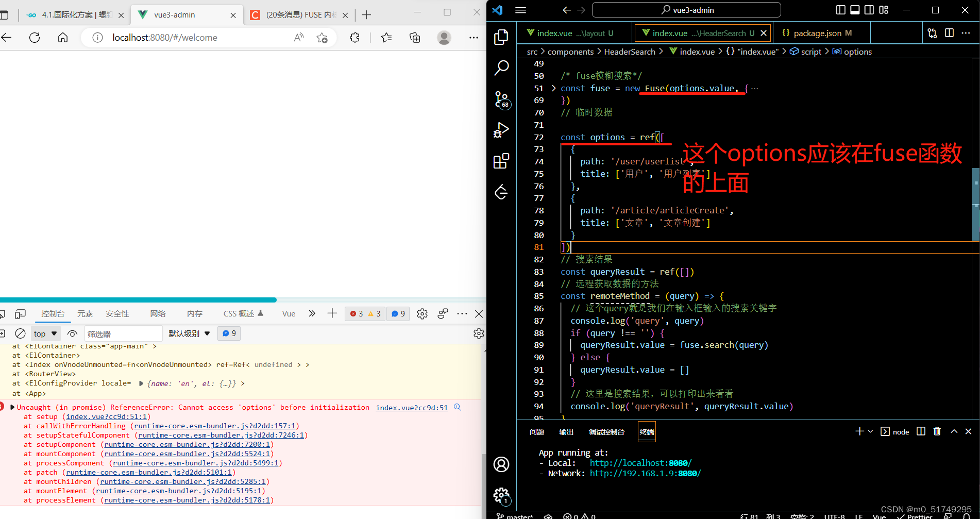Clear the DevTools console messages
Screen dimensions: 980x519
(x=20, y=333)
